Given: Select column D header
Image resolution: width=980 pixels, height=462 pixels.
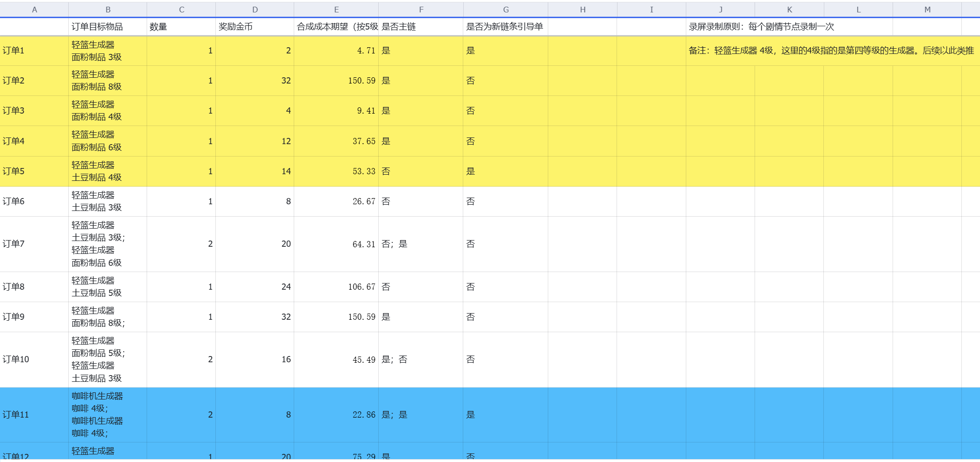Looking at the screenshot, I should pos(255,10).
